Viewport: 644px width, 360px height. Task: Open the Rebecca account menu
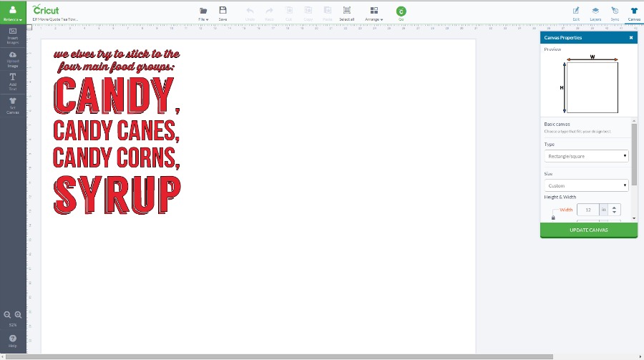(13, 12)
